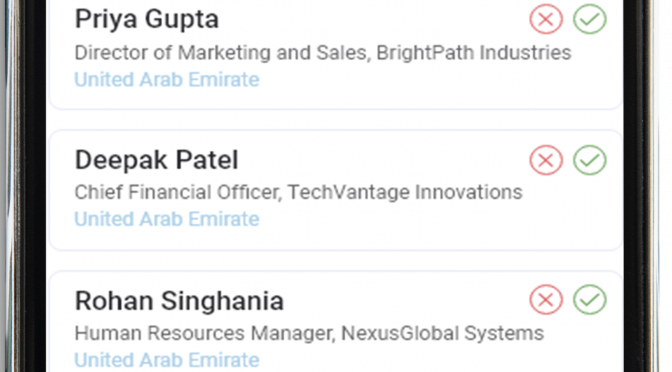The height and width of the screenshot is (372, 672).
Task: Follow United Arab Emirate link under Deepak Patel
Action: (x=167, y=219)
